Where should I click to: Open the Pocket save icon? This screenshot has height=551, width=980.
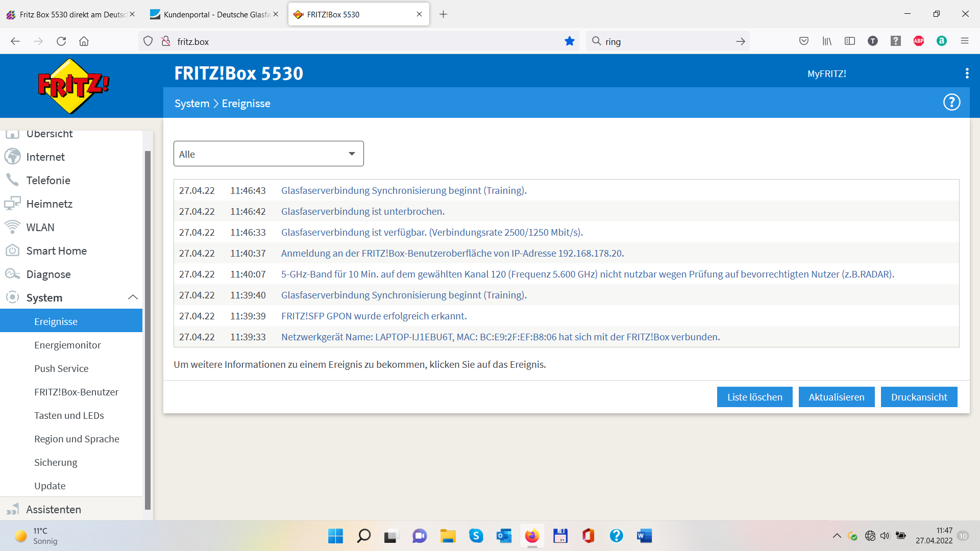pyautogui.click(x=804, y=41)
